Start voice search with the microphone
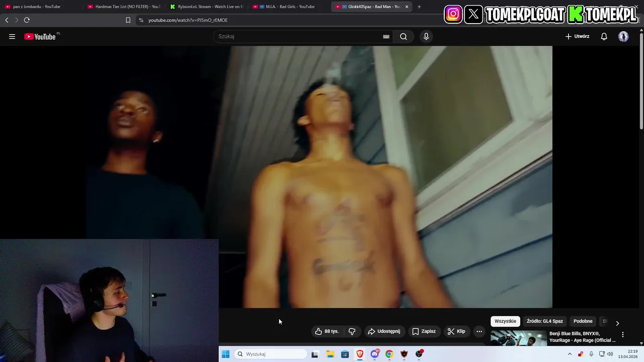The height and width of the screenshot is (362, 644). (426, 36)
